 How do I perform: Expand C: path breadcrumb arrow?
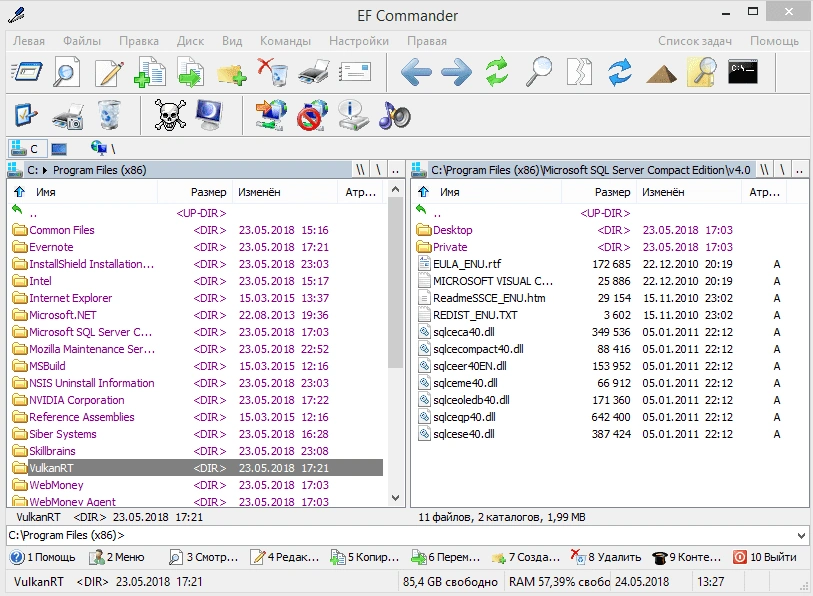(45, 170)
